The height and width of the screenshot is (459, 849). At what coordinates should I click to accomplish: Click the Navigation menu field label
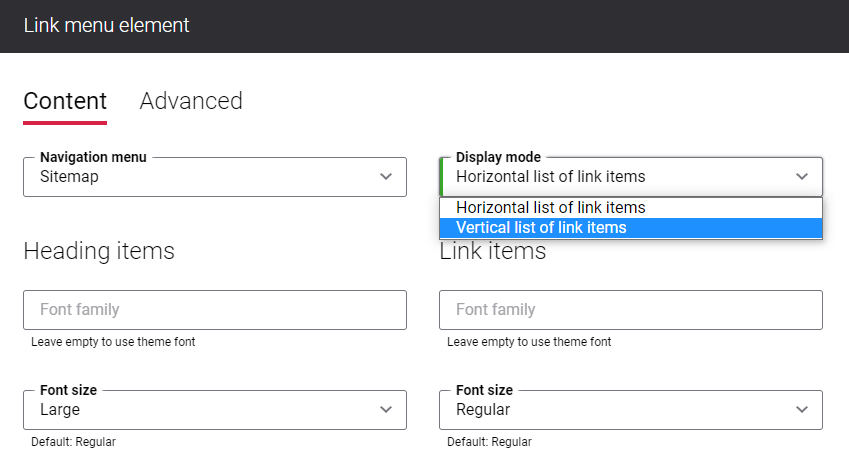93,157
